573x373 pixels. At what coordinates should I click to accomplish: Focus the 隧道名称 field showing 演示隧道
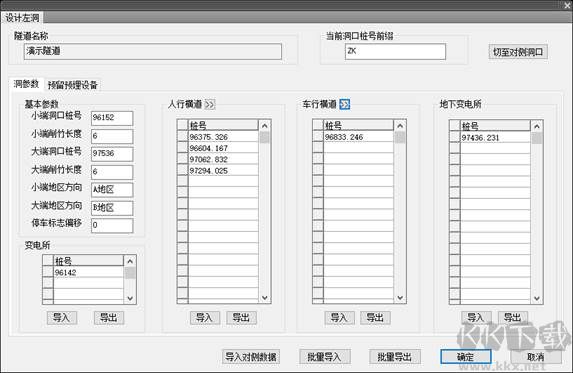pyautogui.click(x=153, y=52)
